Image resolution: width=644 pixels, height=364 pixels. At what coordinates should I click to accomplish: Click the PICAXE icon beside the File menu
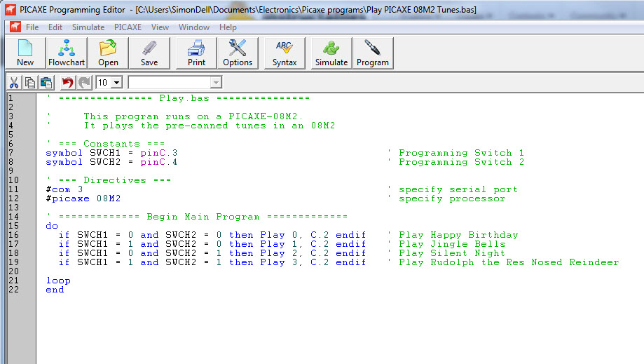(x=15, y=27)
